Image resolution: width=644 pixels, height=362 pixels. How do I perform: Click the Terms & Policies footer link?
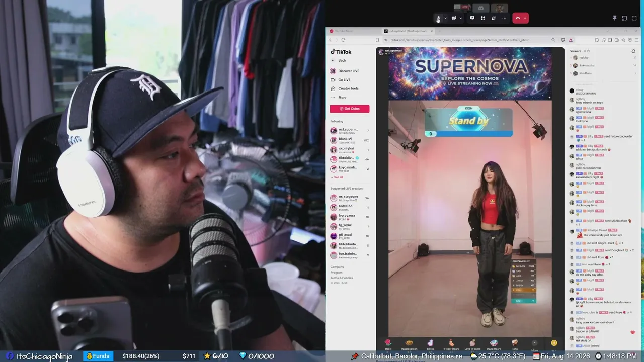(342, 278)
